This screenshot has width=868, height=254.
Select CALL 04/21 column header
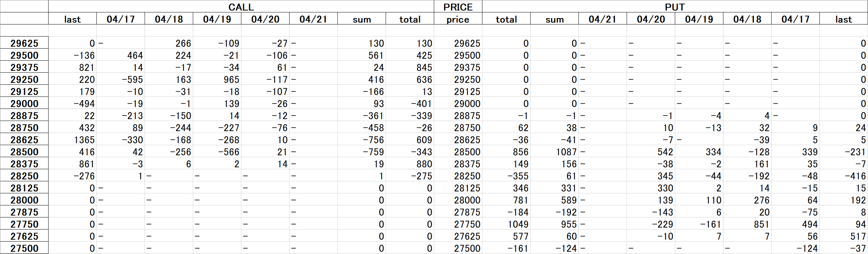coord(313,19)
